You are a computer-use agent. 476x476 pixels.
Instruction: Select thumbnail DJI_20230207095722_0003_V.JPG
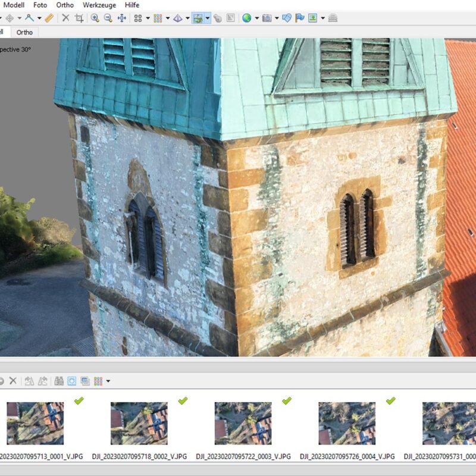point(243,424)
